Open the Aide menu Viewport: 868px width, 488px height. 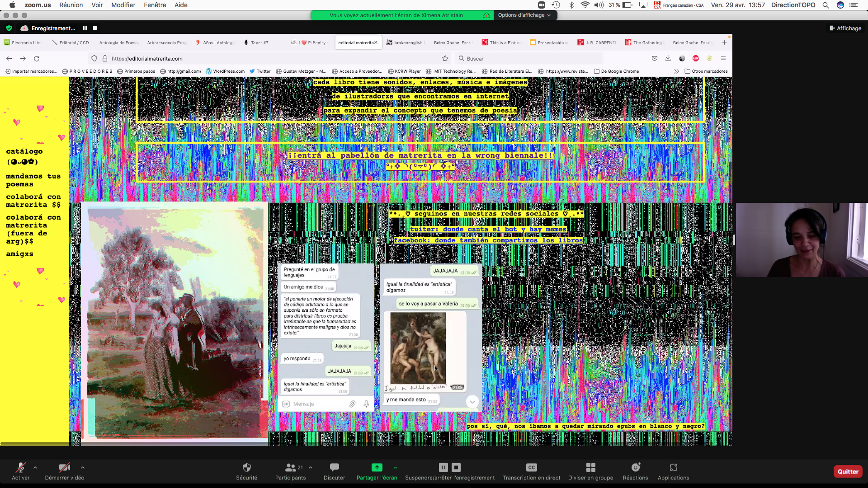pos(181,5)
